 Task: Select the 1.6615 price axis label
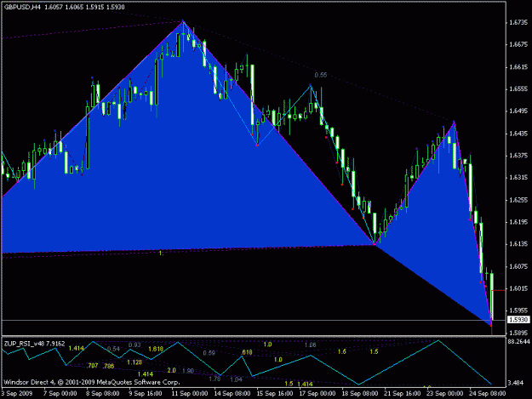tap(518, 66)
